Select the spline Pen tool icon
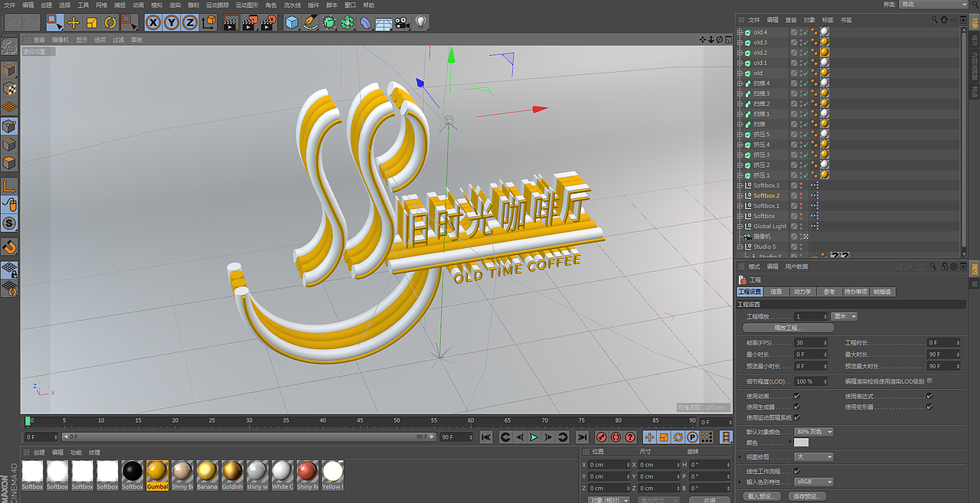Image resolution: width=980 pixels, height=503 pixels. (309, 22)
